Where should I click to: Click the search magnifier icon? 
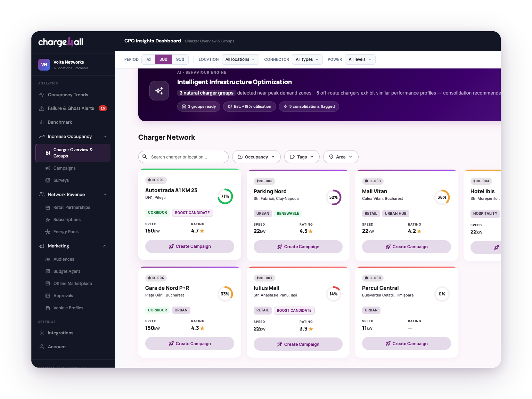(145, 157)
